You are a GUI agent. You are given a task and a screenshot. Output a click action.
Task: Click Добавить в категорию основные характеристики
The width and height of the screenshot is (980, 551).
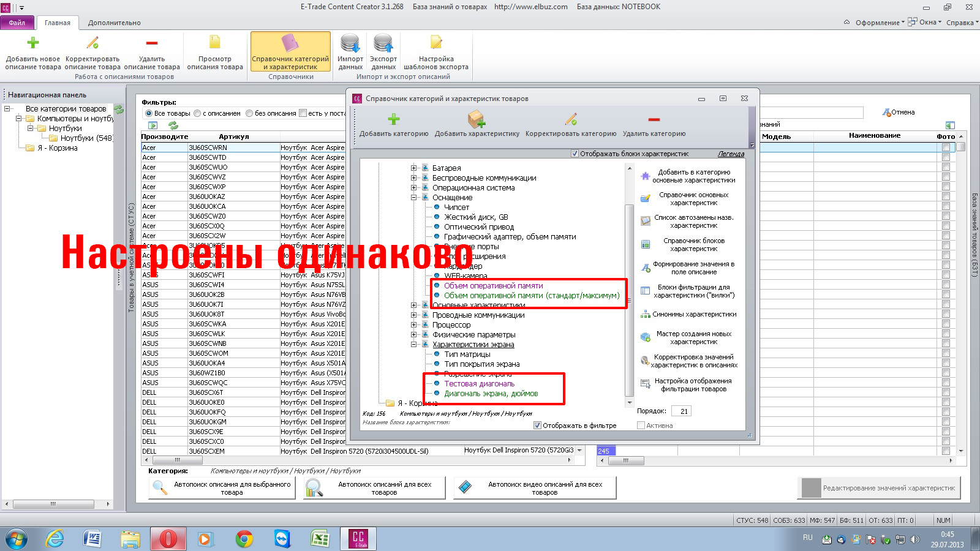(x=688, y=176)
